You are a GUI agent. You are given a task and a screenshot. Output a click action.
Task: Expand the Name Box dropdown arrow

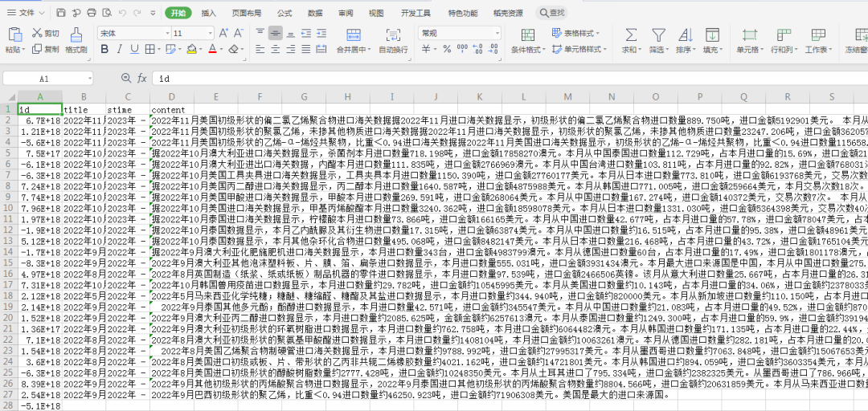[89, 79]
